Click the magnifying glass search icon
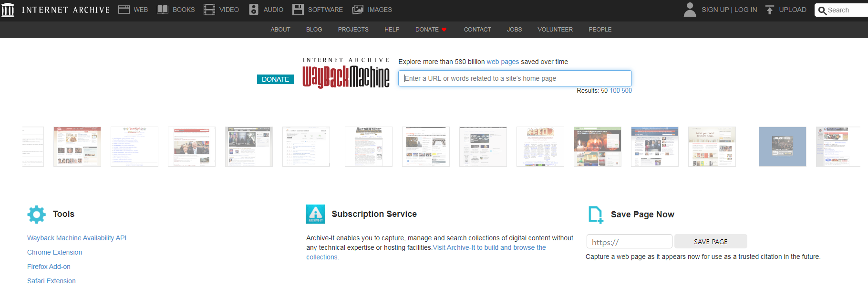 (x=822, y=11)
